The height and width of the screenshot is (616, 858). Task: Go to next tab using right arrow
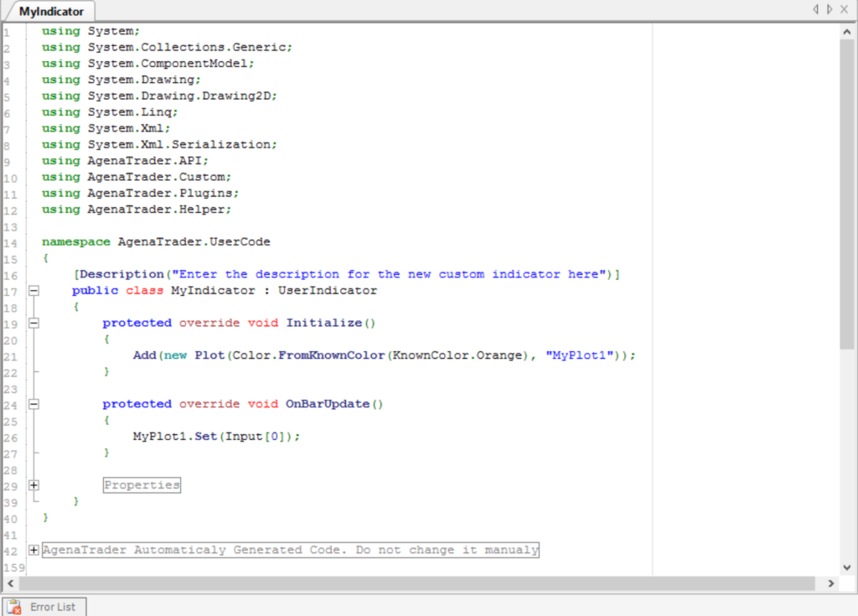830,9
